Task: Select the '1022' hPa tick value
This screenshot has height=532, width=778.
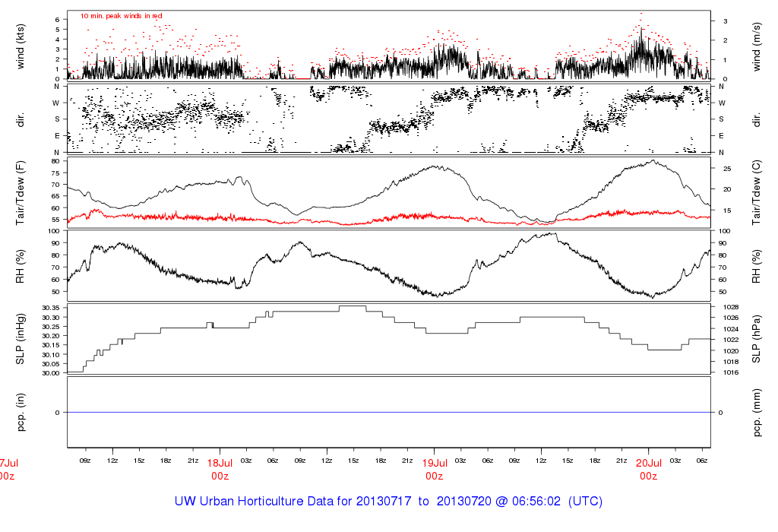Action: pyautogui.click(x=732, y=340)
